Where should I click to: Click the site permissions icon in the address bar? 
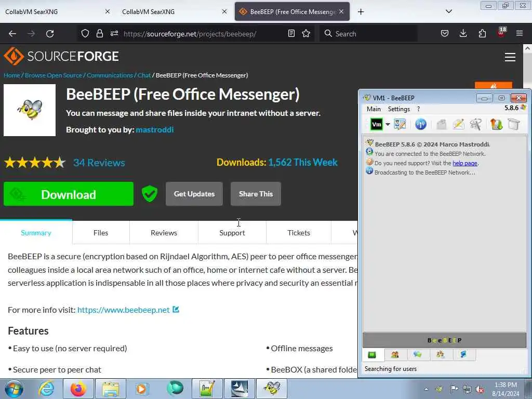coord(114,33)
